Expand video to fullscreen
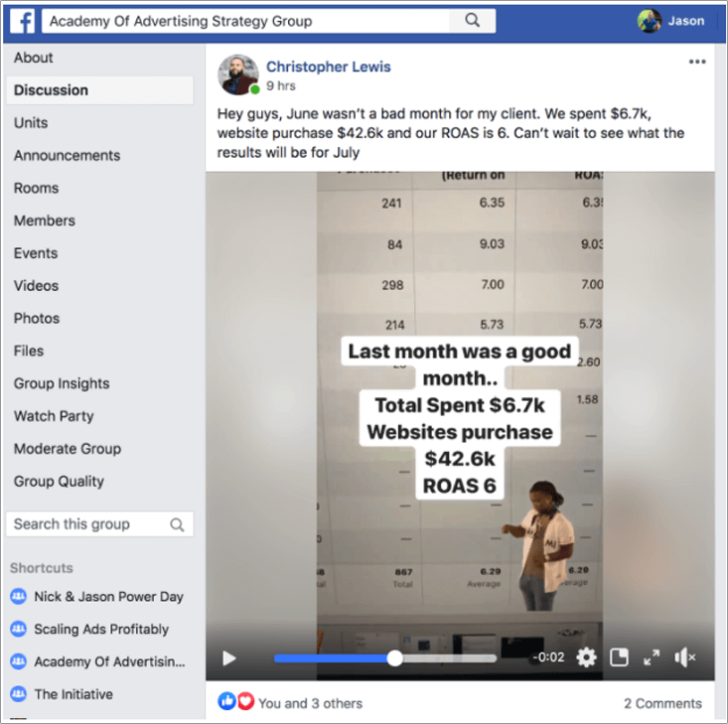 click(x=652, y=657)
